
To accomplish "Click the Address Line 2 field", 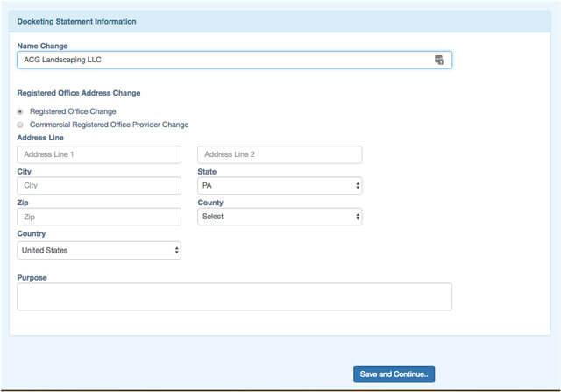I will point(280,154).
